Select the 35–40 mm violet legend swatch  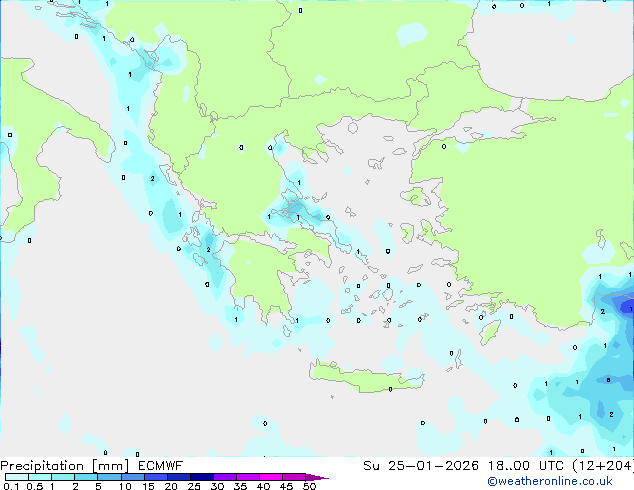pyautogui.click(x=247, y=477)
